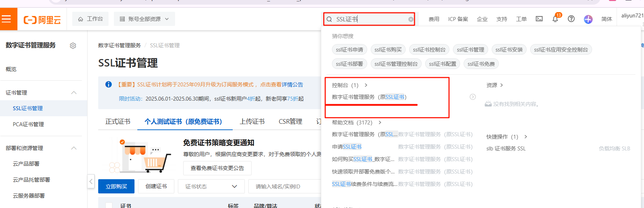Clear the search box text
The height and width of the screenshot is (208, 644).
411,19
